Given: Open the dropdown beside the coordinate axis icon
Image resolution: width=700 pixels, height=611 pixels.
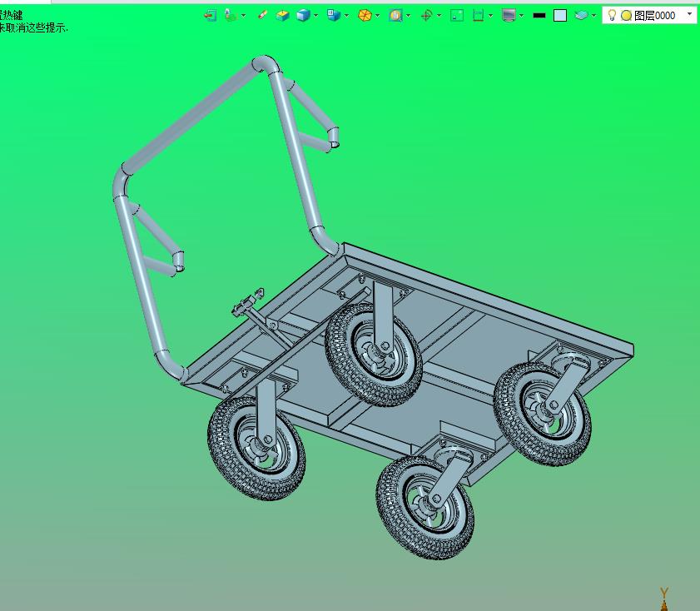Looking at the screenshot, I should 243,16.
